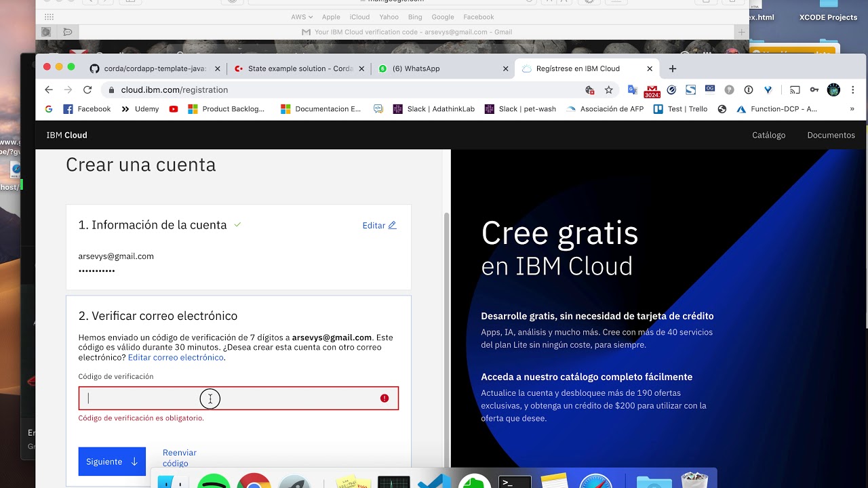Open Google Chrome from the Dock
This screenshot has width=868, height=488.
pyautogui.click(x=254, y=481)
